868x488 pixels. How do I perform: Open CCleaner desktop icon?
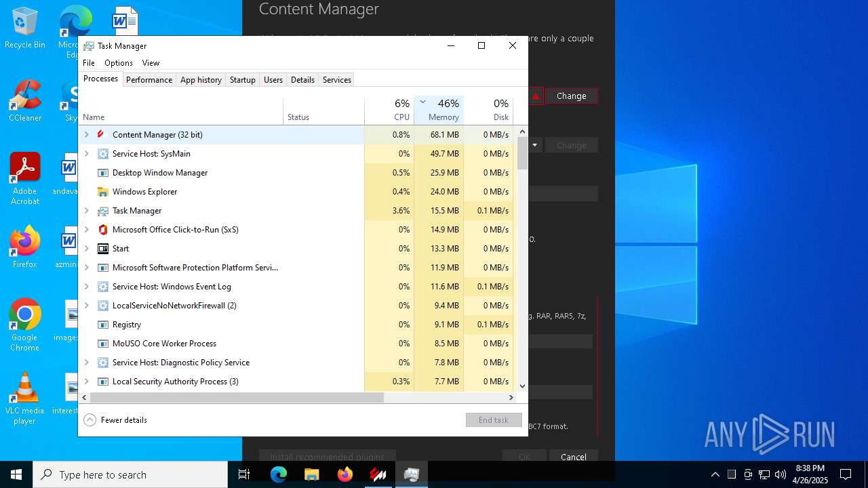[x=25, y=100]
